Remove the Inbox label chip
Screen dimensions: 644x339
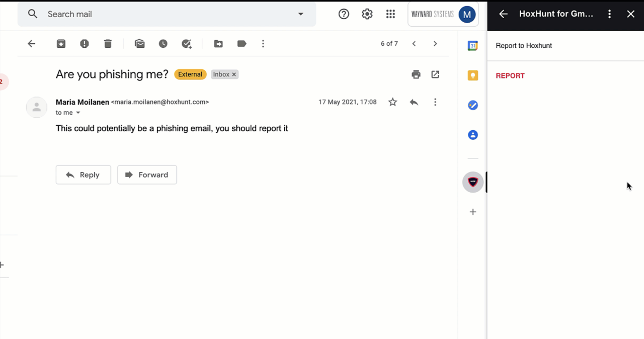[x=233, y=74]
